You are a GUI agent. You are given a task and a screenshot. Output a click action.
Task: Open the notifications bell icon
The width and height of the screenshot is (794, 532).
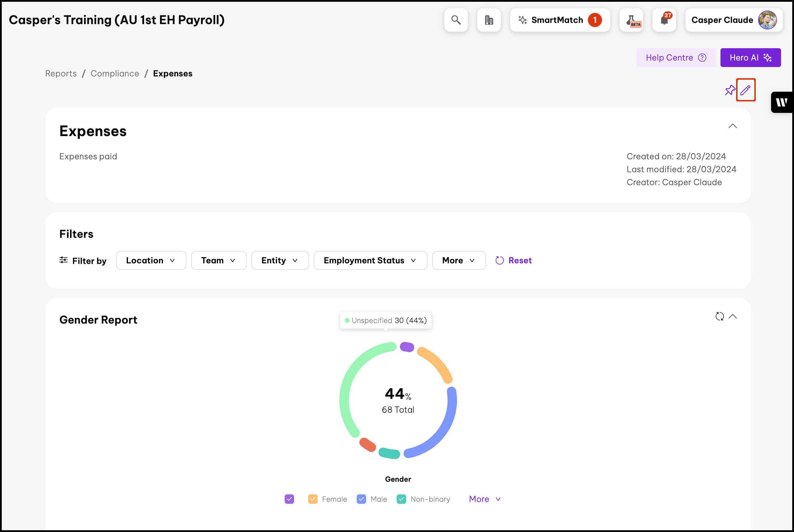coord(664,20)
